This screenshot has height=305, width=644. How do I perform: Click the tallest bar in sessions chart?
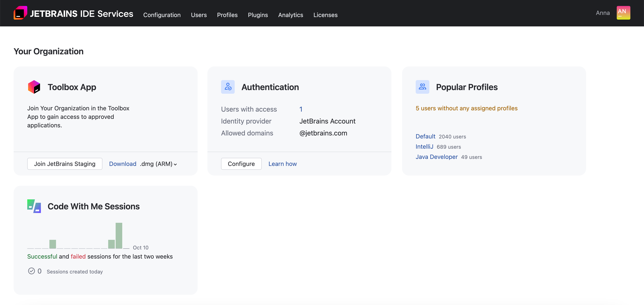119,236
